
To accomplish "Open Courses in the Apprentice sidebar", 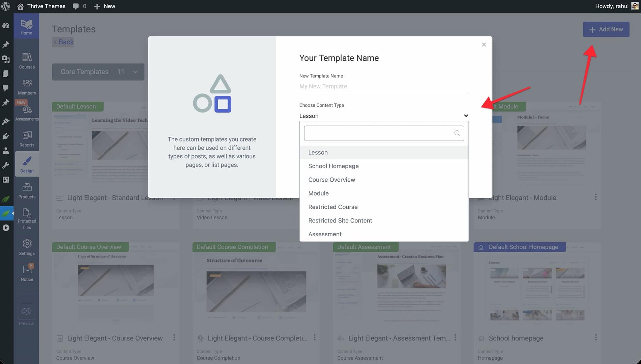I will [x=27, y=61].
